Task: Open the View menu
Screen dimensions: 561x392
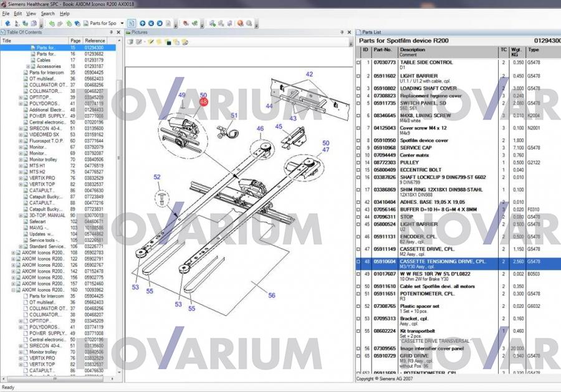Action: pos(31,13)
